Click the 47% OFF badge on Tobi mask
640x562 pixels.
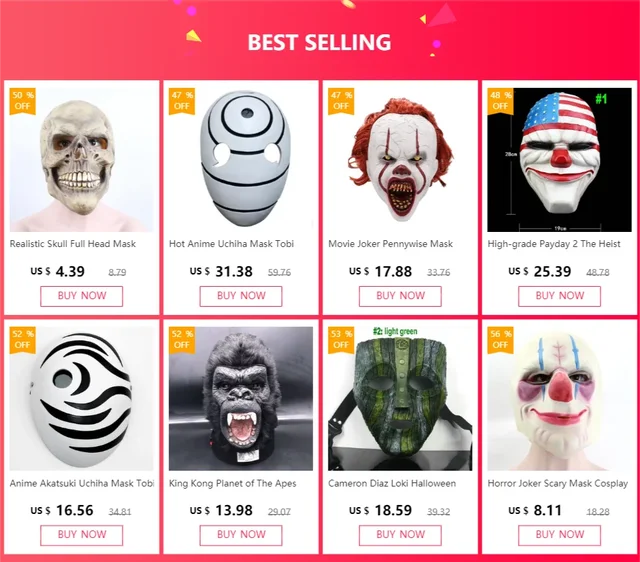point(182,101)
